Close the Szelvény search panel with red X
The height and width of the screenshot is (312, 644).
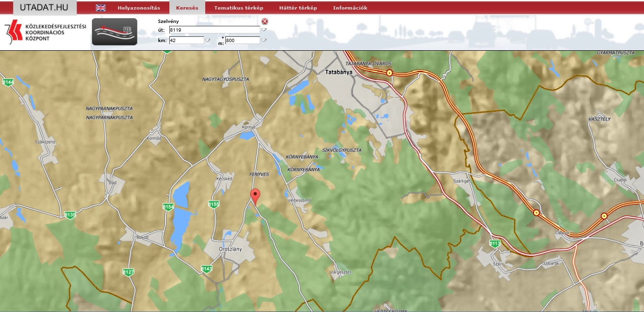pos(265,21)
